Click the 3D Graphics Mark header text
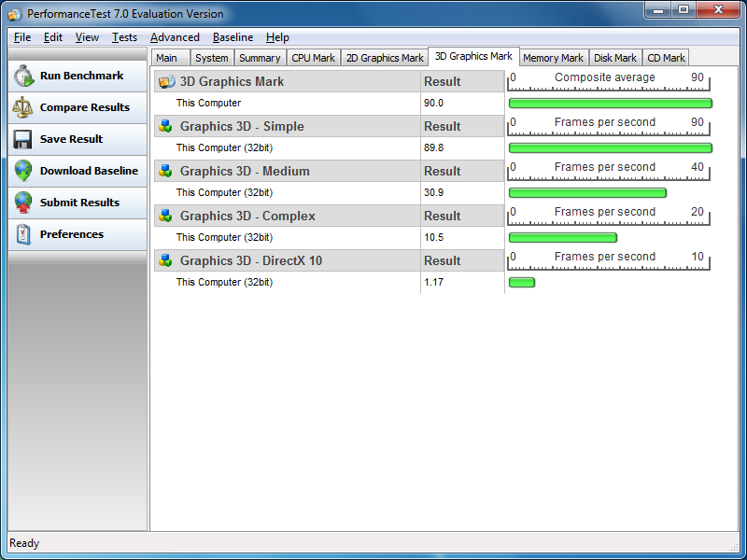 (x=232, y=82)
